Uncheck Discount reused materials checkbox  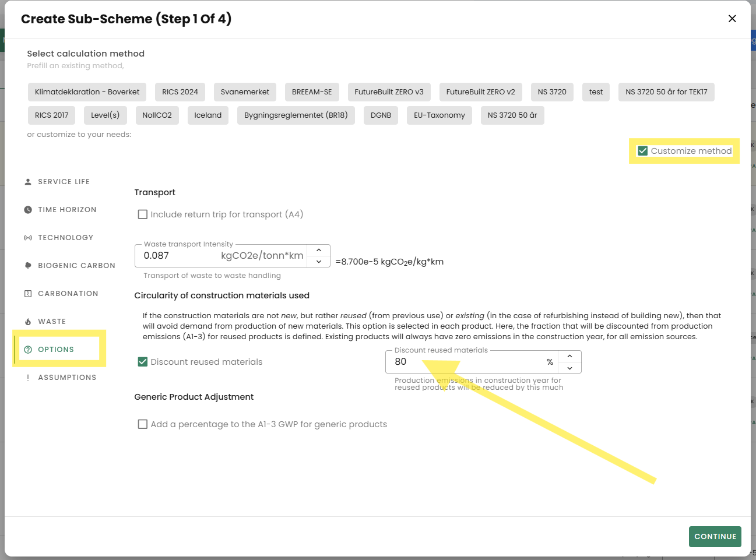(x=143, y=362)
